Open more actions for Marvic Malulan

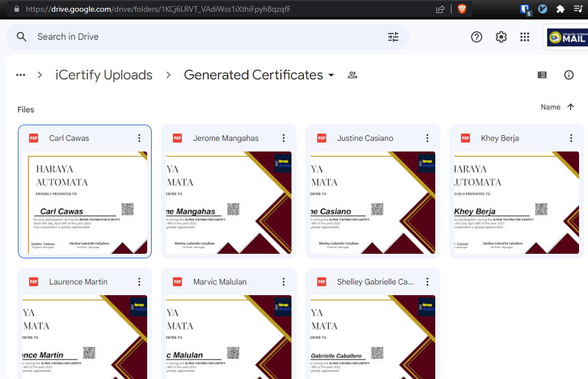click(x=284, y=282)
